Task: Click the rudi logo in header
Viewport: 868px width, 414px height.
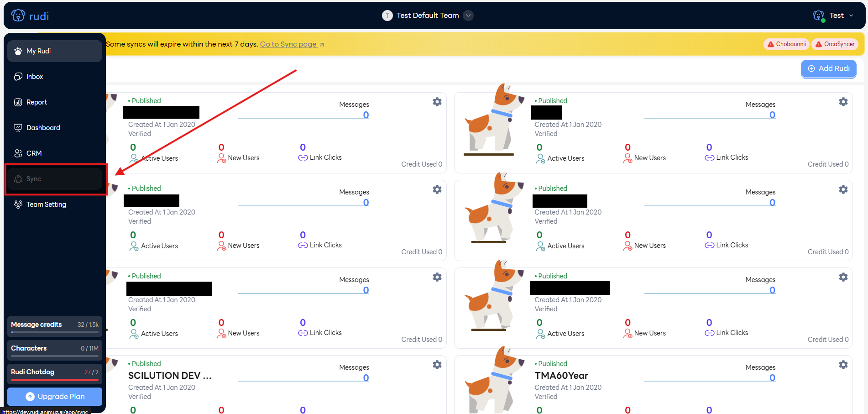Action: [30, 16]
